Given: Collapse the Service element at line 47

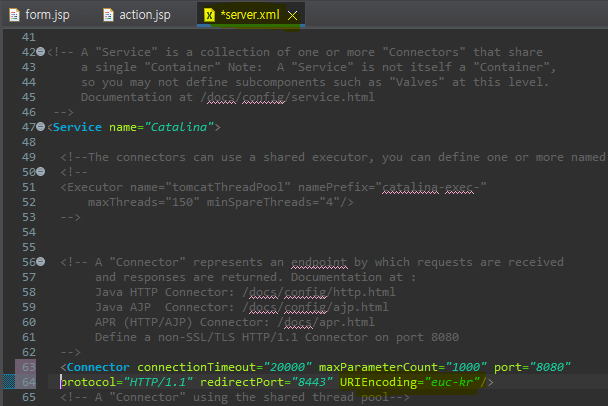Looking at the screenshot, I should click(41, 126).
